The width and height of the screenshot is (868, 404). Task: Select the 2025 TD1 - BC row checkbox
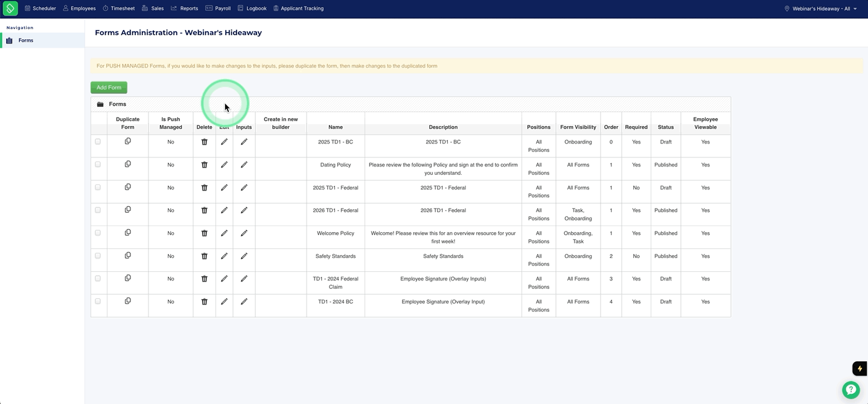coord(98,142)
